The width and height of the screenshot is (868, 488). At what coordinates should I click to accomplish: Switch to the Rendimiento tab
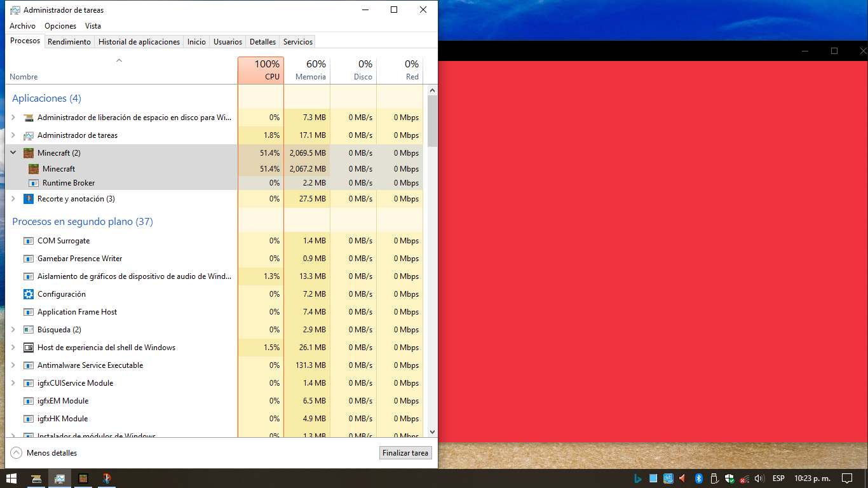pyautogui.click(x=69, y=42)
